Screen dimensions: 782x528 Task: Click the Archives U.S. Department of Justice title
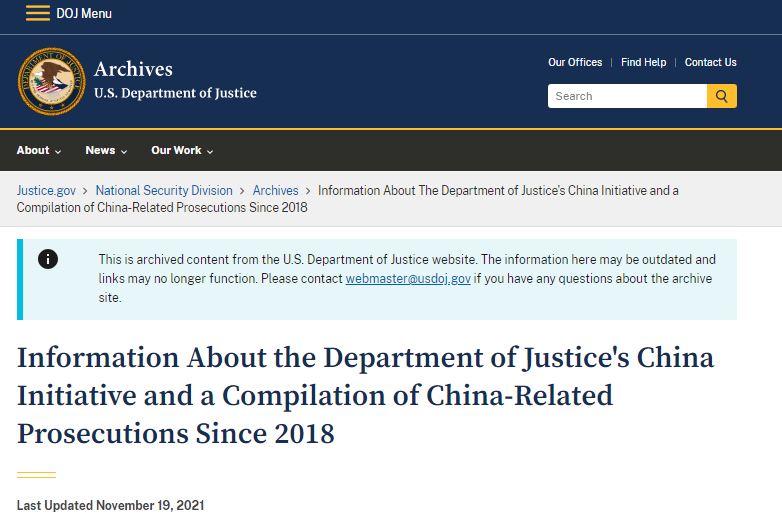coord(175,80)
